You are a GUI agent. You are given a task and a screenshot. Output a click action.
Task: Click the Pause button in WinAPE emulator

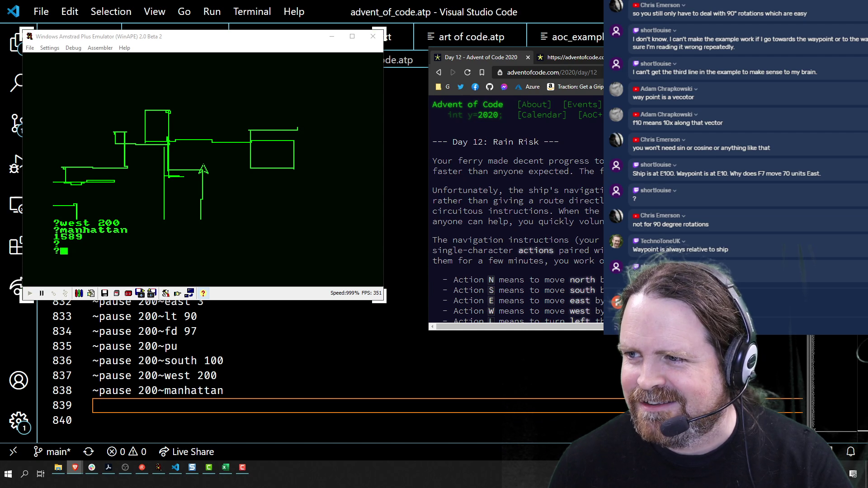click(x=41, y=292)
